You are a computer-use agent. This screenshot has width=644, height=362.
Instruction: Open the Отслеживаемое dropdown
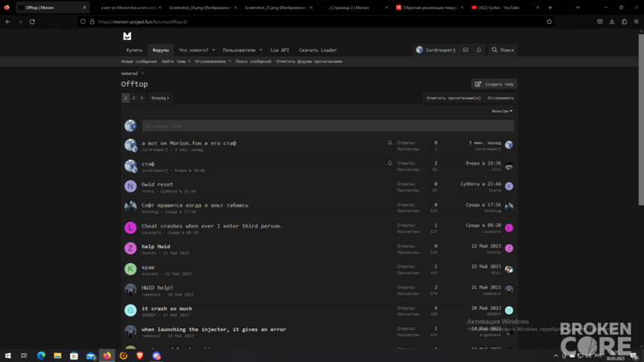pyautogui.click(x=213, y=61)
